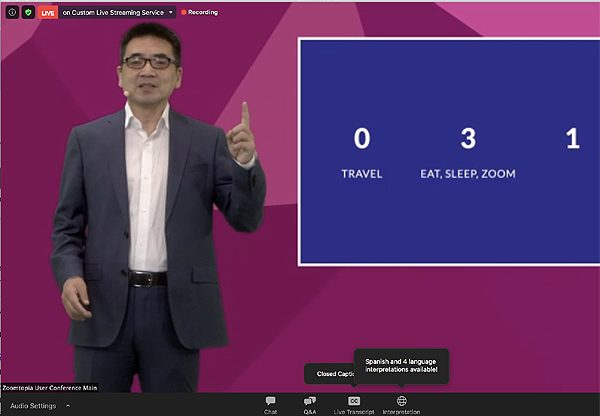Click the number 3 on the slide
The width and height of the screenshot is (600, 416).
[x=467, y=139]
